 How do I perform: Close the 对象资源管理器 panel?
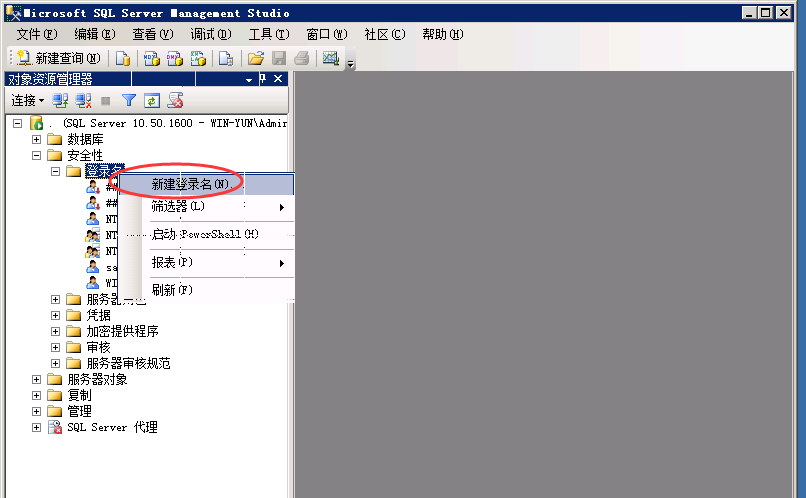[278, 79]
